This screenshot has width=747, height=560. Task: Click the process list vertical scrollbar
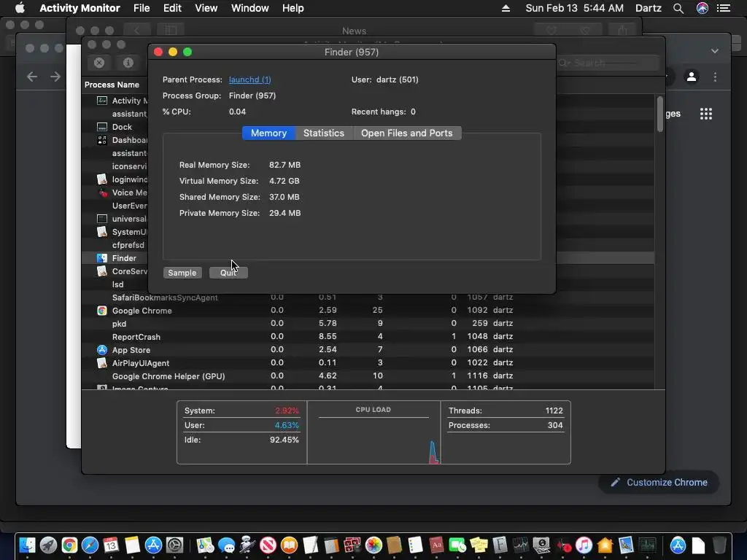click(x=659, y=114)
